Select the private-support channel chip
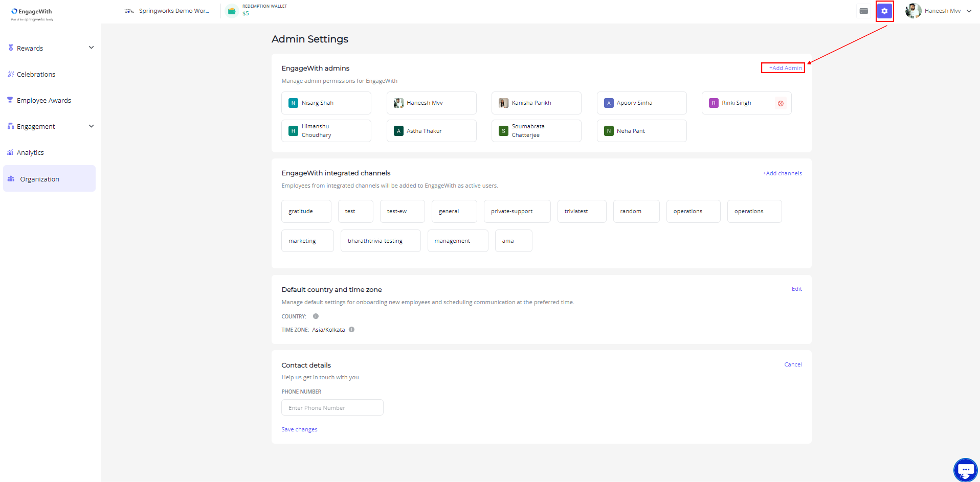 click(517, 211)
